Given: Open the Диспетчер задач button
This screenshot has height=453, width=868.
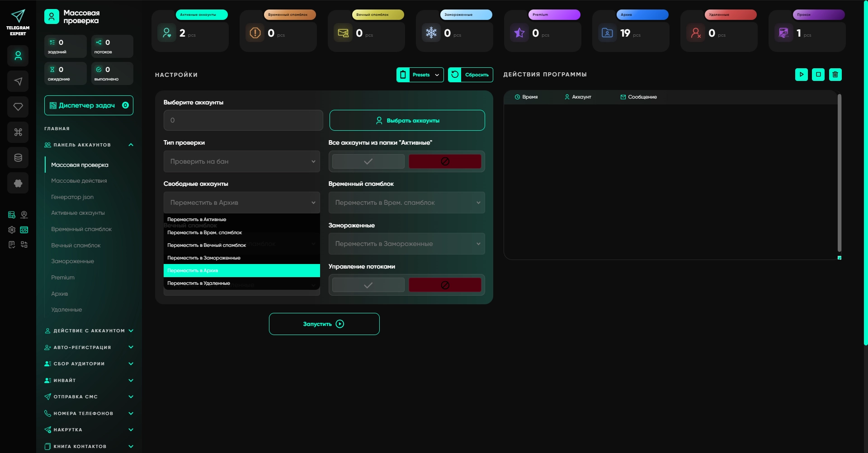Looking at the screenshot, I should [89, 105].
